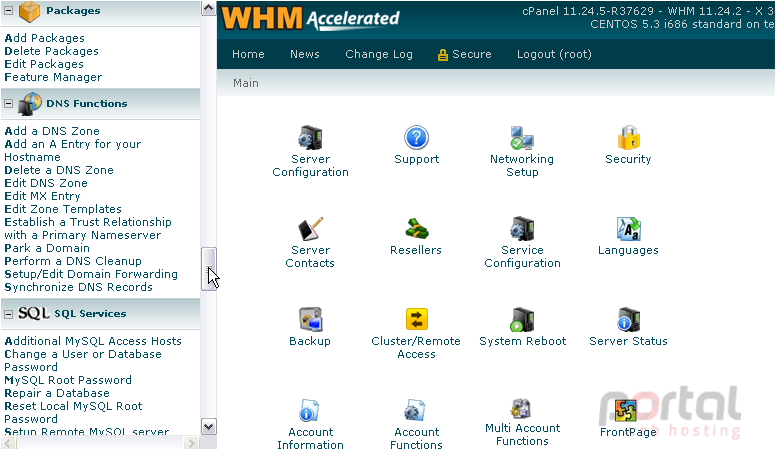The height and width of the screenshot is (450, 776).
Task: Open the Resellers money icon
Action: pos(416,229)
